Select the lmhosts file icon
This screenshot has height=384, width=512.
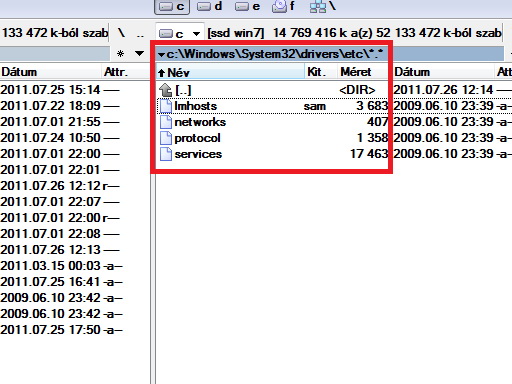166,106
